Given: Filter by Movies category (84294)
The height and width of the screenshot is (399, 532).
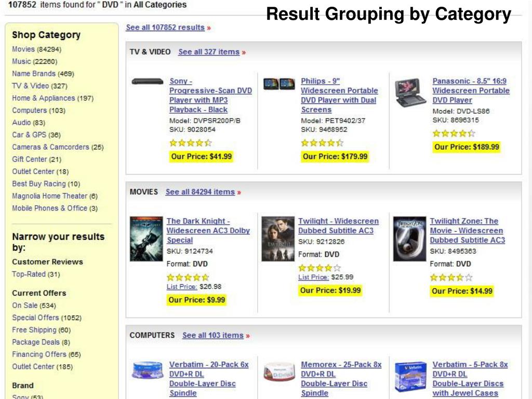Looking at the screenshot, I should pyautogui.click(x=37, y=49).
